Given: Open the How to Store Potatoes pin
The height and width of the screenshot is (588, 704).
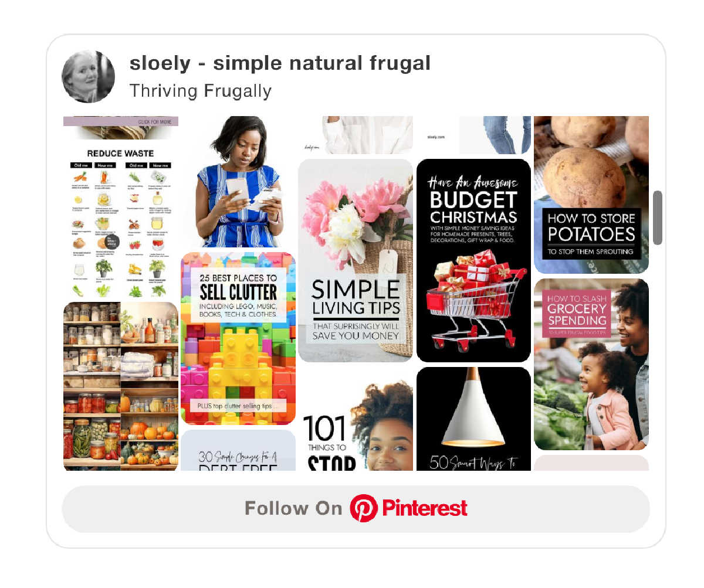Looking at the screenshot, I should (x=591, y=195).
